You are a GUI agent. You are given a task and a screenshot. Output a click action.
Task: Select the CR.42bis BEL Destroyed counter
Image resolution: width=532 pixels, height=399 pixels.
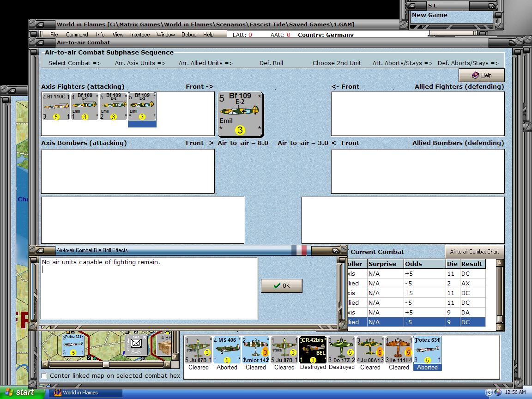tap(313, 350)
